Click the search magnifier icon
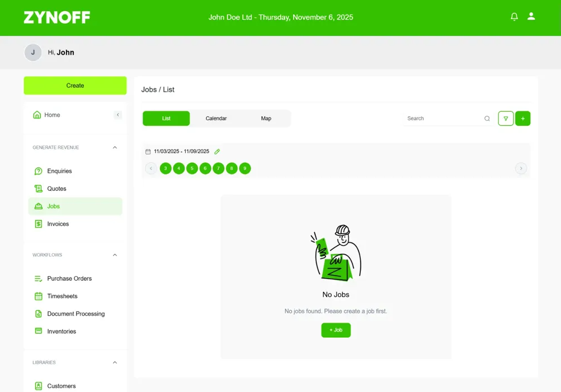The width and height of the screenshot is (561, 392). click(x=487, y=119)
